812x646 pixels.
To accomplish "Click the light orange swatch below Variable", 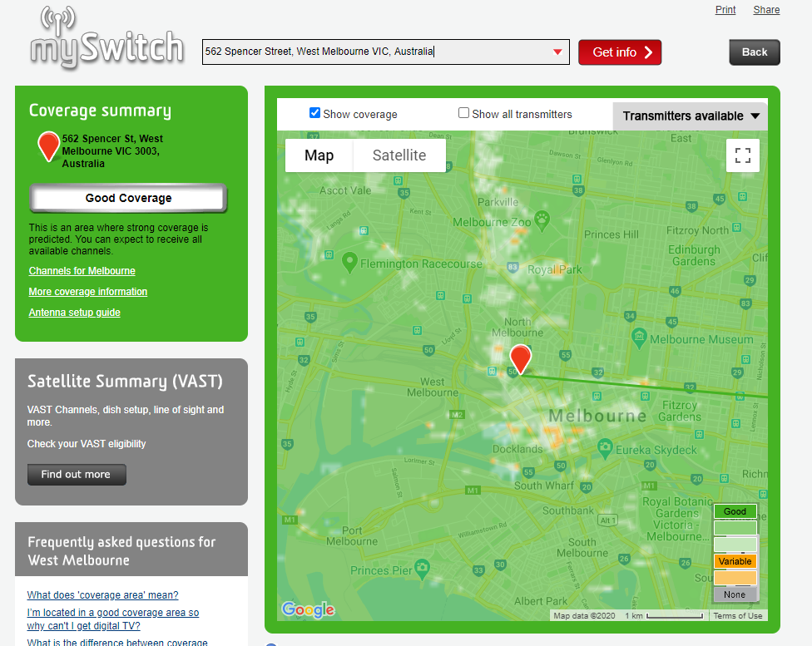I will 735,578.
